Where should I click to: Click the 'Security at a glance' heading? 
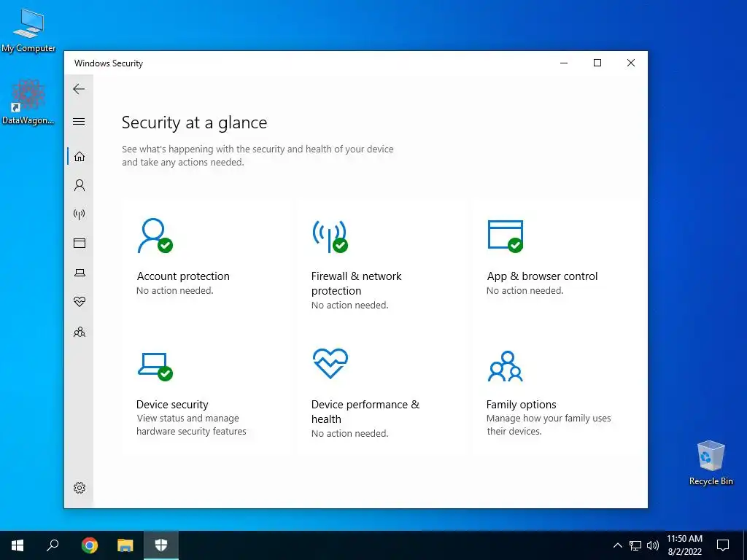click(x=194, y=122)
